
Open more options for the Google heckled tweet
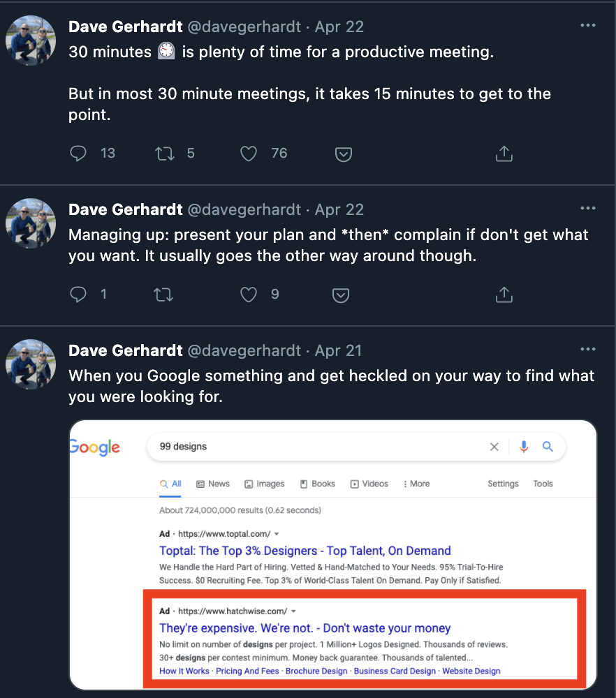(x=588, y=350)
